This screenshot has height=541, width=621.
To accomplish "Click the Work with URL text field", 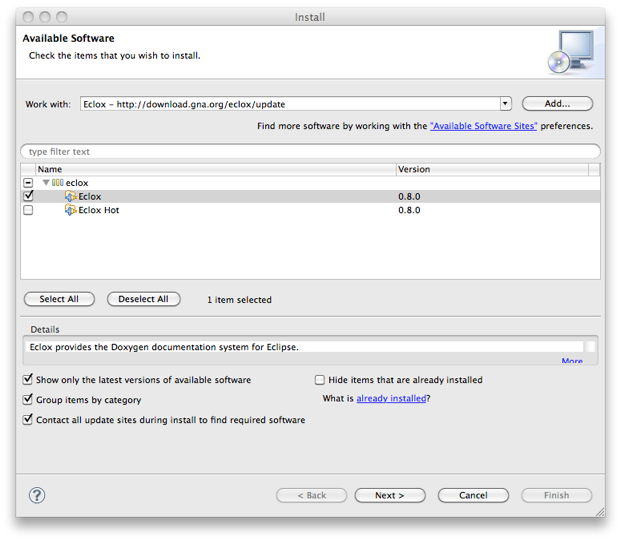I will point(290,104).
